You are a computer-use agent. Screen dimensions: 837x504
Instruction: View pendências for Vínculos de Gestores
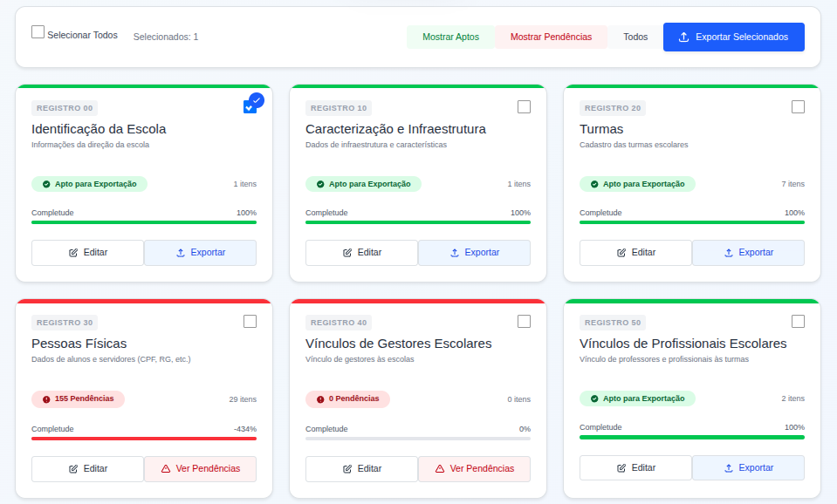[474, 469]
